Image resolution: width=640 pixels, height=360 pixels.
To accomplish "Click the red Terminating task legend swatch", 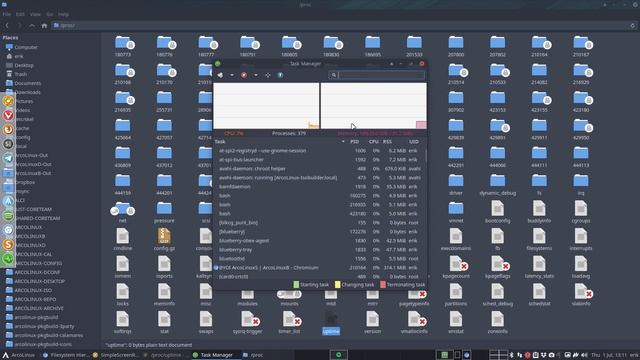I will click(383, 284).
